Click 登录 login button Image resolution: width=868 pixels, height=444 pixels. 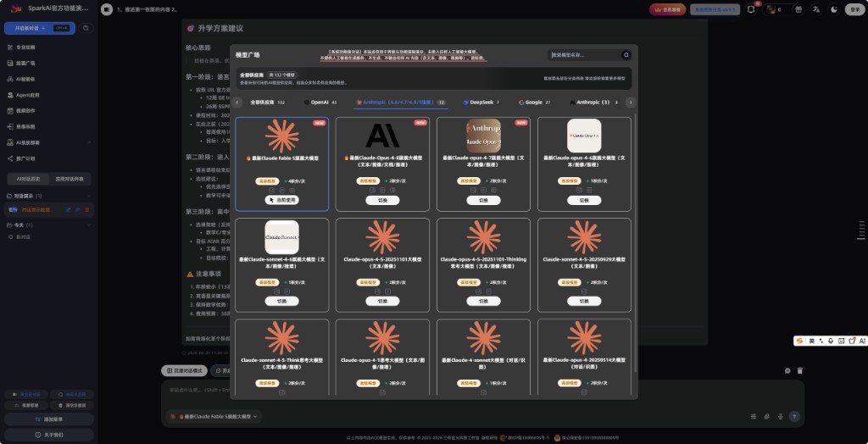click(854, 9)
